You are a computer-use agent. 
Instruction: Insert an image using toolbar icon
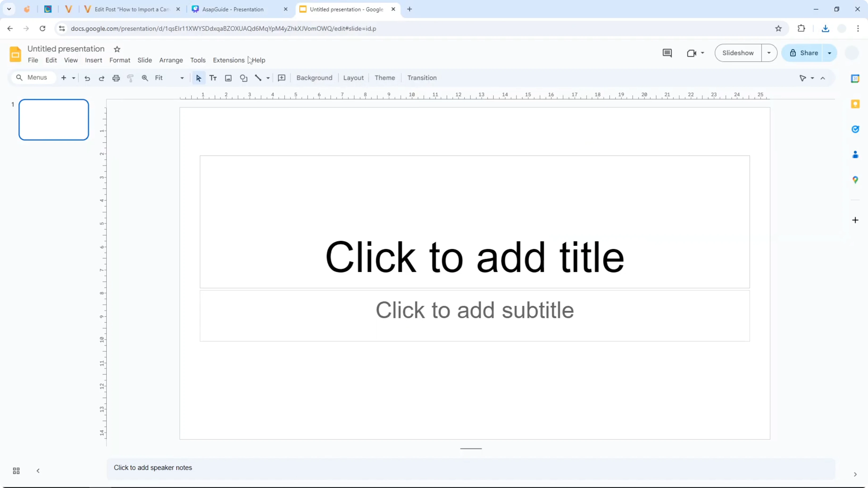pos(228,78)
